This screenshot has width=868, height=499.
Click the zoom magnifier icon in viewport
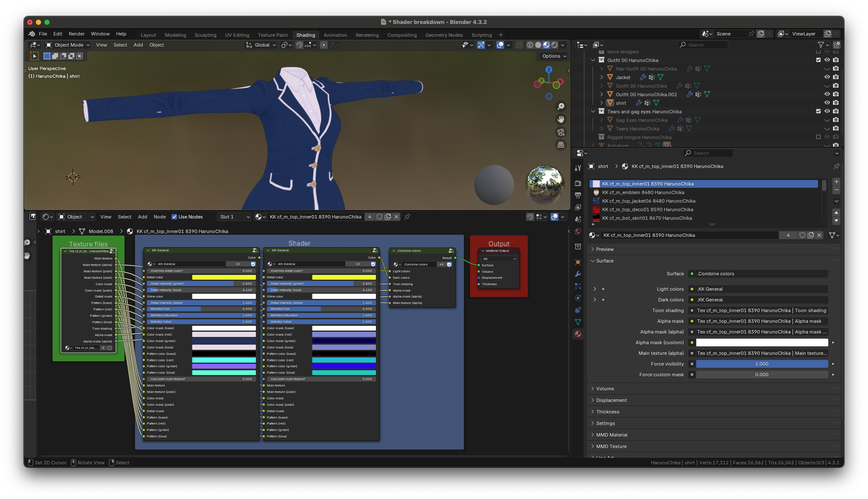(561, 106)
